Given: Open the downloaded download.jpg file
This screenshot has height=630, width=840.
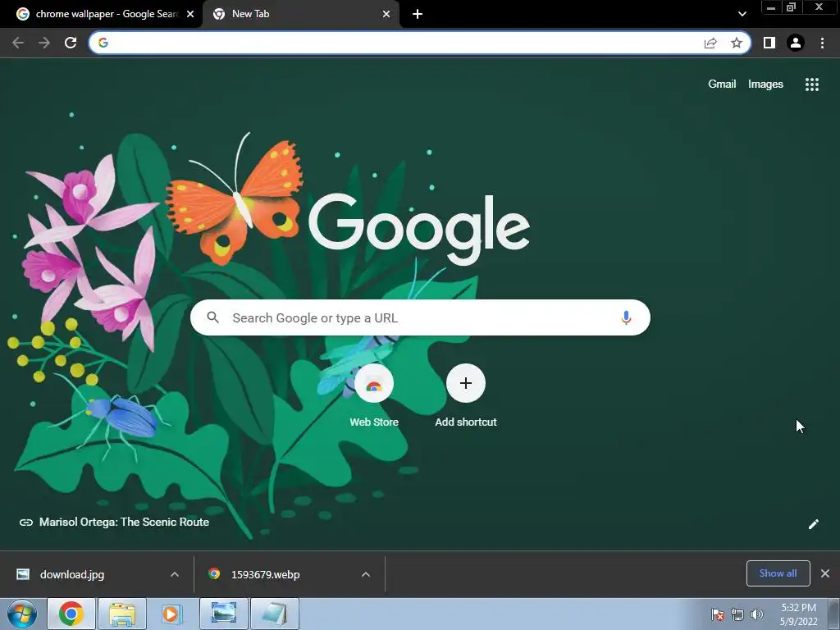Looking at the screenshot, I should point(72,574).
